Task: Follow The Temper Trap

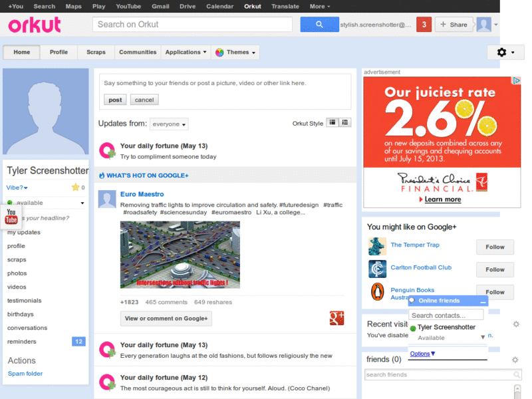Action: [495, 247]
